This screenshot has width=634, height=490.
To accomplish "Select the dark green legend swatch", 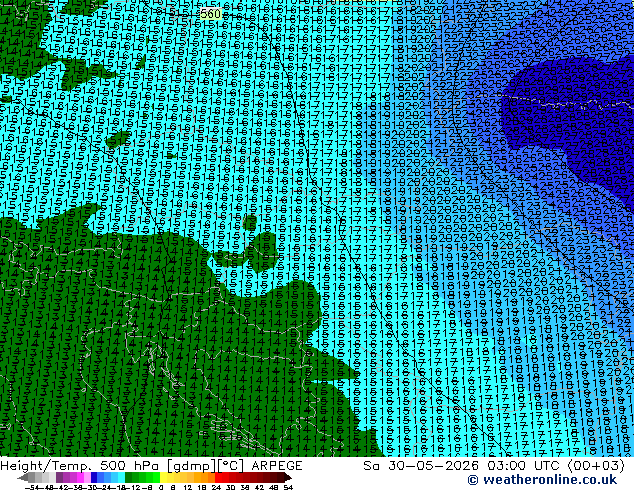I will [129, 478].
